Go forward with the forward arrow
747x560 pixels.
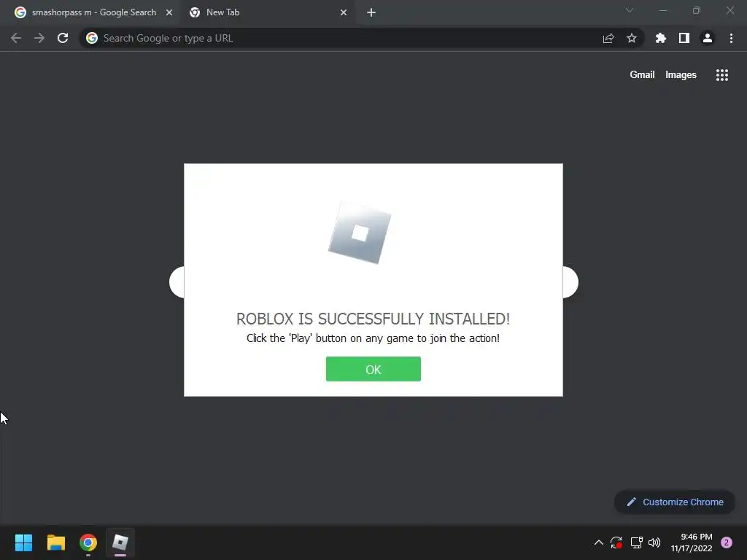point(39,38)
